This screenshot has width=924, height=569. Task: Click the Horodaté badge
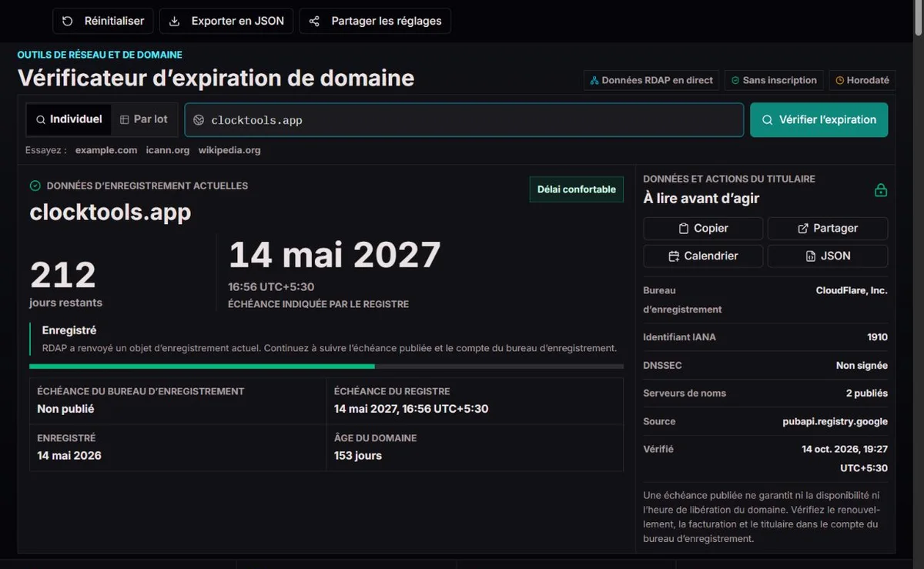pos(862,80)
